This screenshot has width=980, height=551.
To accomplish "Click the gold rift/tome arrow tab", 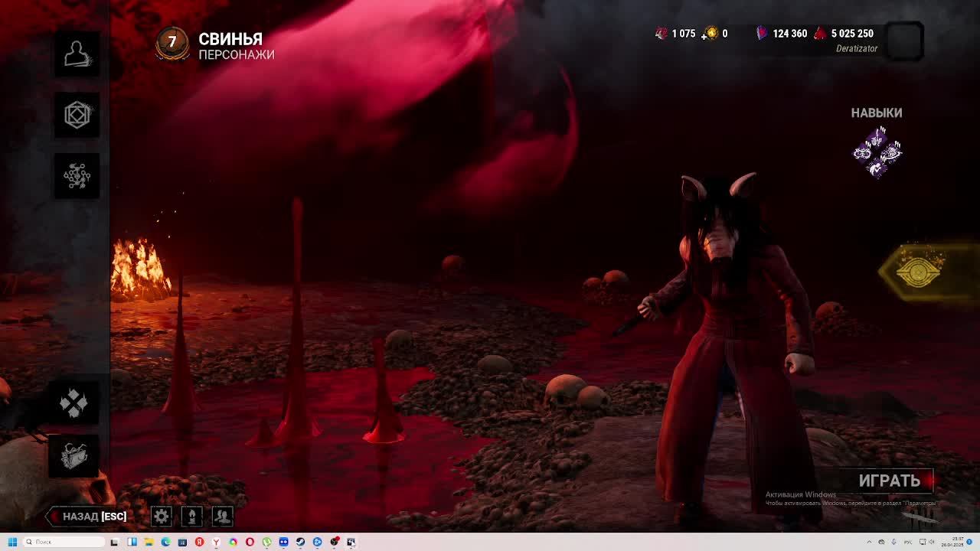I will (x=928, y=271).
